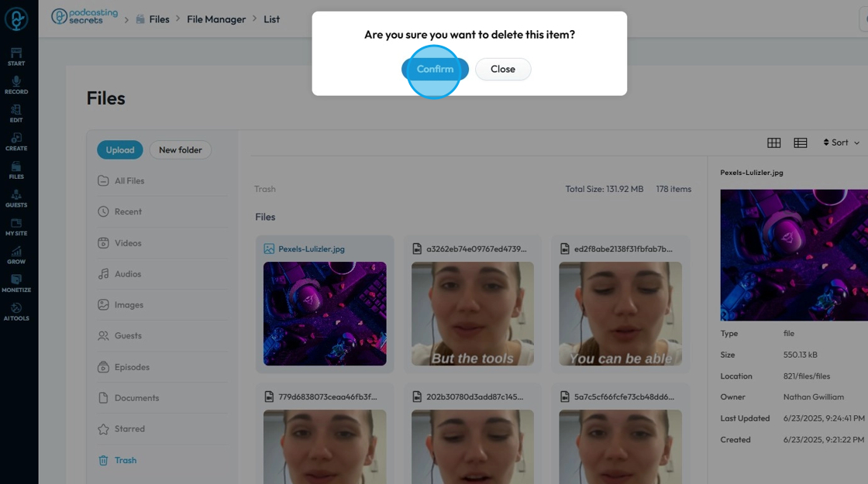The image size is (868, 484).
Task: Click the Location value 821/files/files
Action: 807,376
